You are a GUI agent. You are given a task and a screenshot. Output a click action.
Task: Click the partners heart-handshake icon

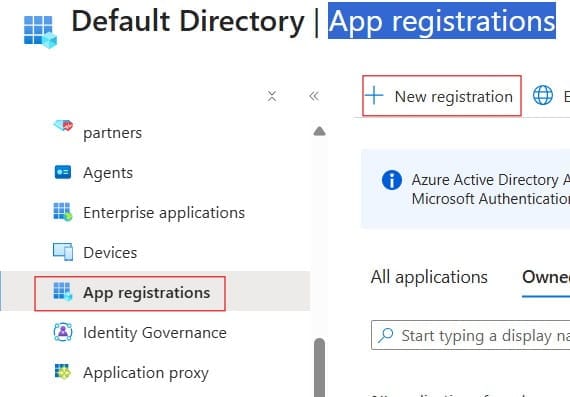point(63,126)
